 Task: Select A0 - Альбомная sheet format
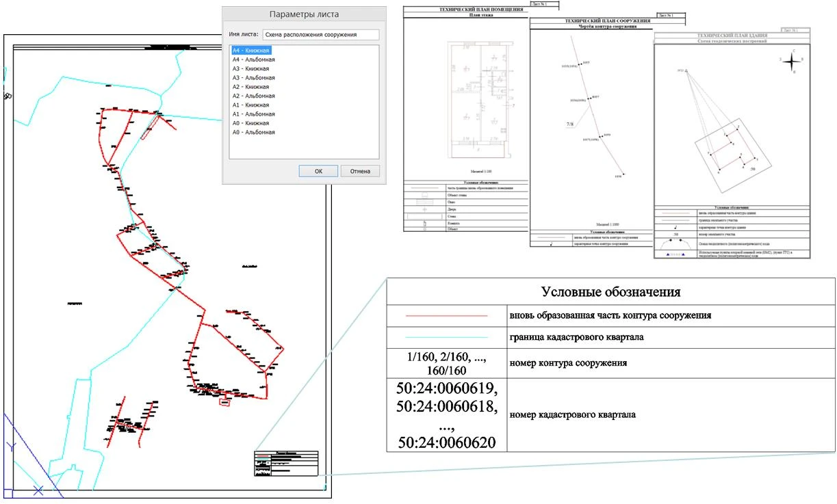coord(253,133)
